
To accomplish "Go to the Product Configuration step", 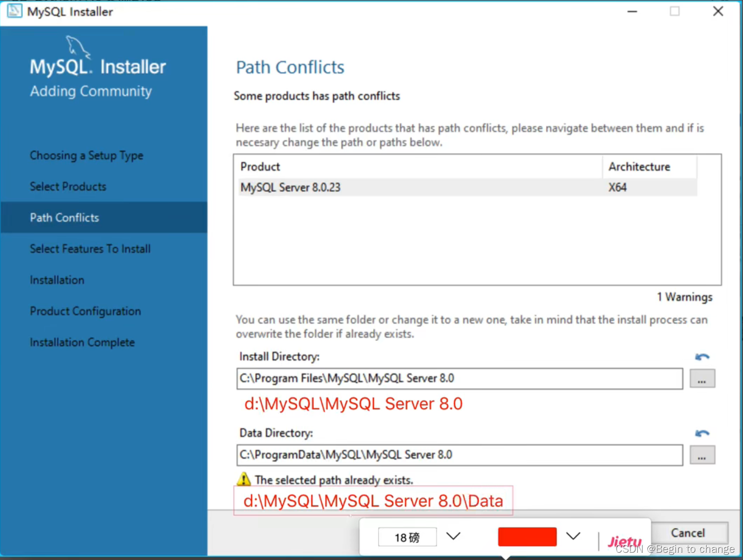I will point(86,311).
